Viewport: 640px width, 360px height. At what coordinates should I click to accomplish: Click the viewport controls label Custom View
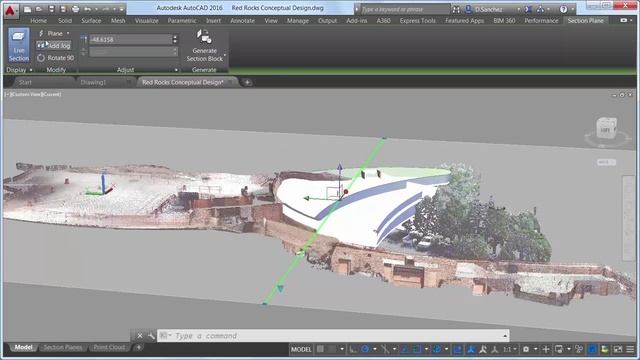[x=25, y=94]
